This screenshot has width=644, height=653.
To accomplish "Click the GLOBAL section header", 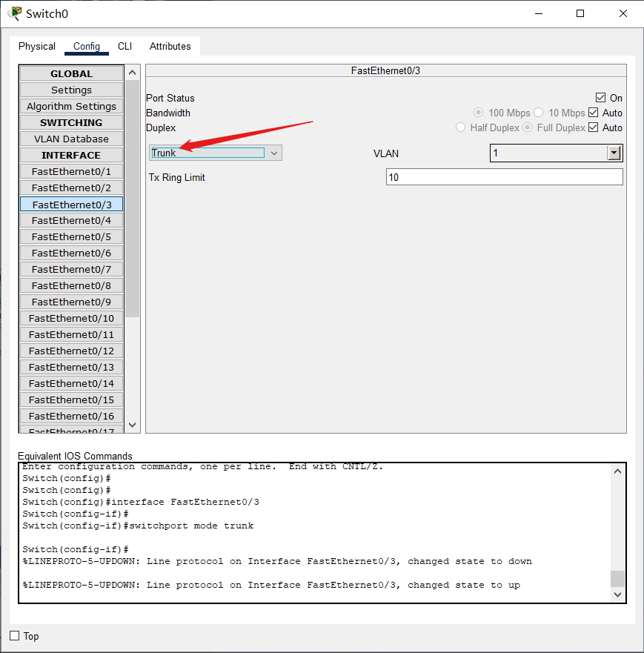I will [72, 73].
